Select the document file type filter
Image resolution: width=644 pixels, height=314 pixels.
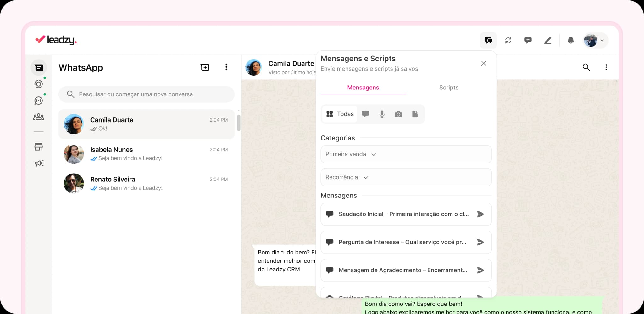415,114
